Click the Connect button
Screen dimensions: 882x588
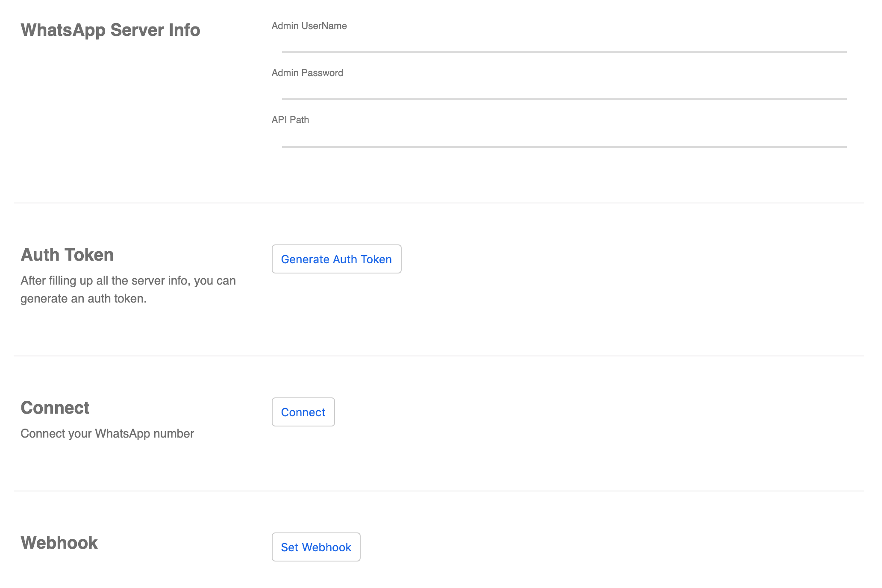[x=303, y=412]
